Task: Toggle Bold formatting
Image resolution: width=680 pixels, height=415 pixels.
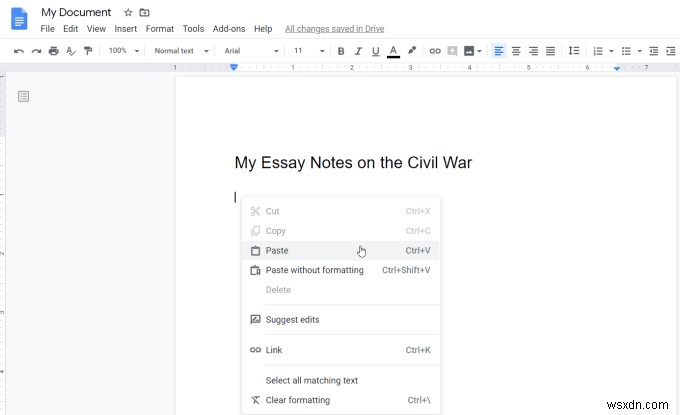Action: tap(341, 51)
